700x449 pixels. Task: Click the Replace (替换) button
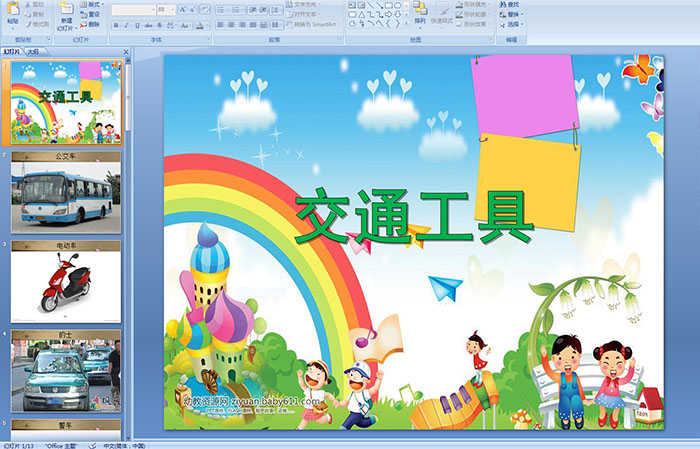click(x=511, y=14)
